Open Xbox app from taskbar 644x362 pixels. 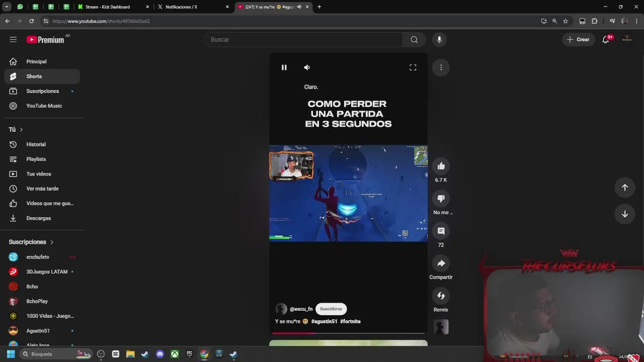(175, 354)
